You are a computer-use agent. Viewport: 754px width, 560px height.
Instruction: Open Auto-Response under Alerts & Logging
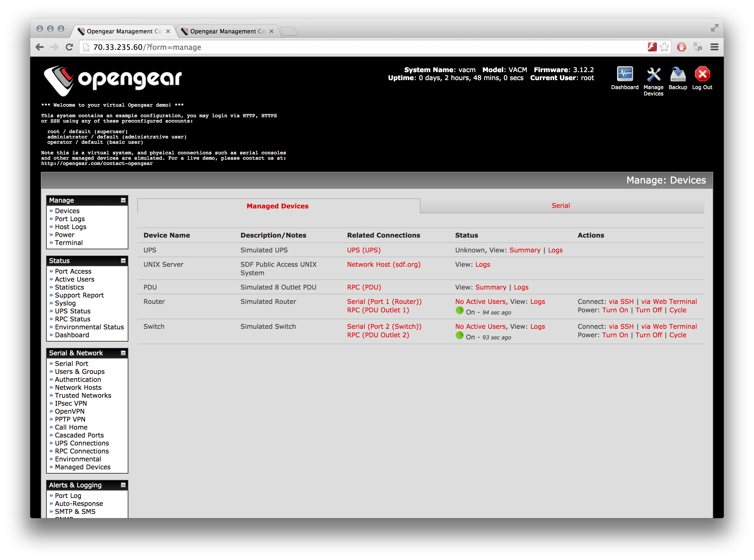coord(79,503)
